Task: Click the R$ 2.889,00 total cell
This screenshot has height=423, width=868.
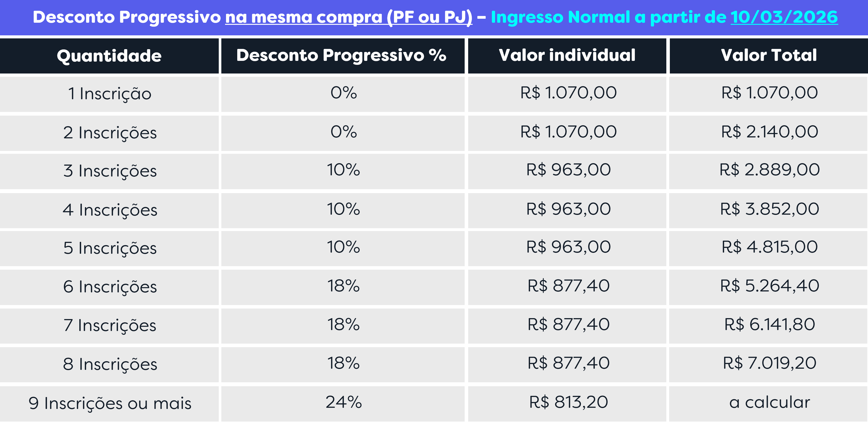Action: tap(769, 170)
